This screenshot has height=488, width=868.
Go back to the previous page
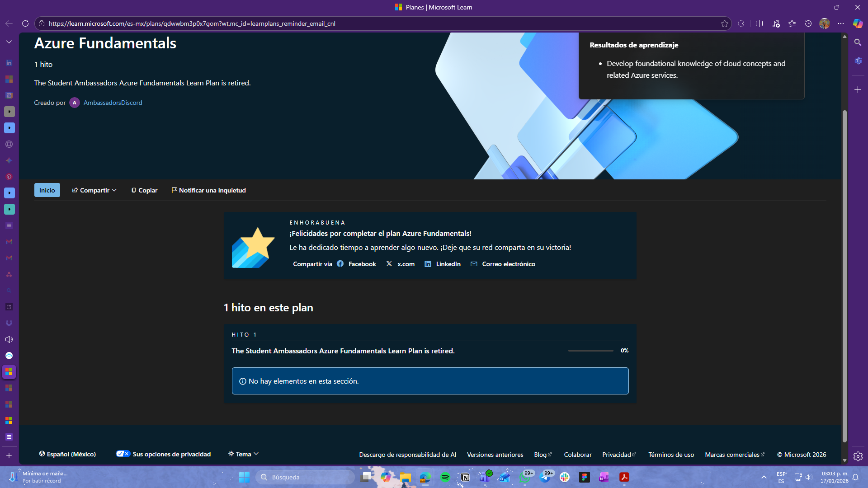coord(9,23)
